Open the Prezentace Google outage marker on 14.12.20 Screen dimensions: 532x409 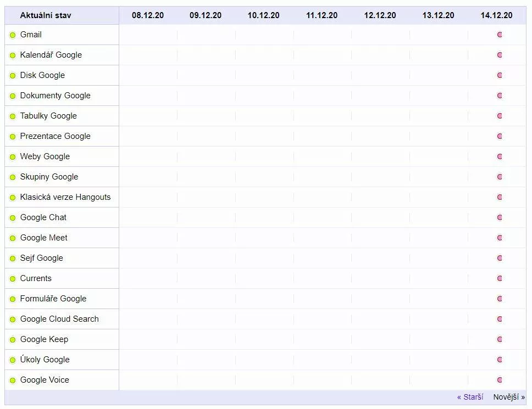point(500,136)
